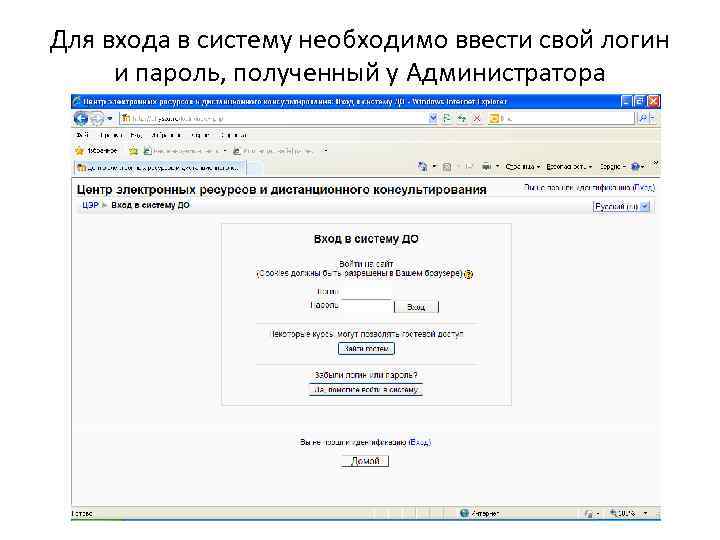The image size is (720, 540).
Task: Open a new blank tab button
Action: (x=255, y=168)
